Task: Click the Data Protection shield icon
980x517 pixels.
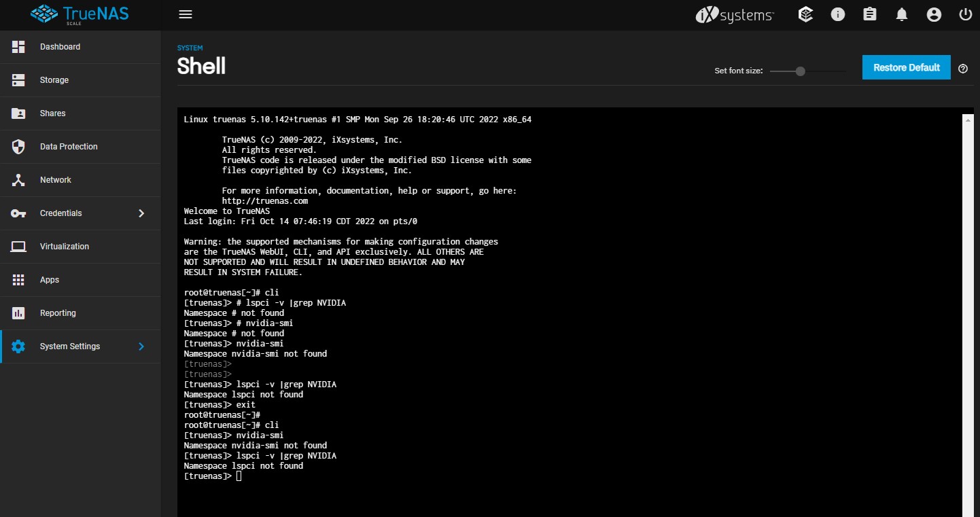Action: point(18,147)
